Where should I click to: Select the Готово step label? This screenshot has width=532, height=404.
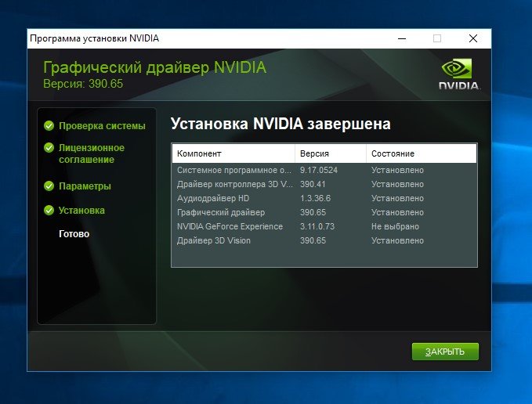point(74,234)
